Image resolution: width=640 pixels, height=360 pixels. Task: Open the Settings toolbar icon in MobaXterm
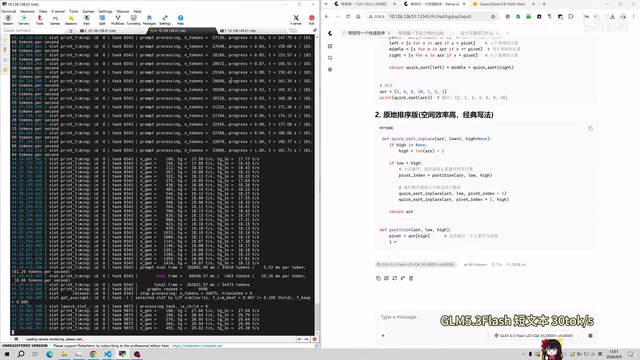[x=165, y=20]
